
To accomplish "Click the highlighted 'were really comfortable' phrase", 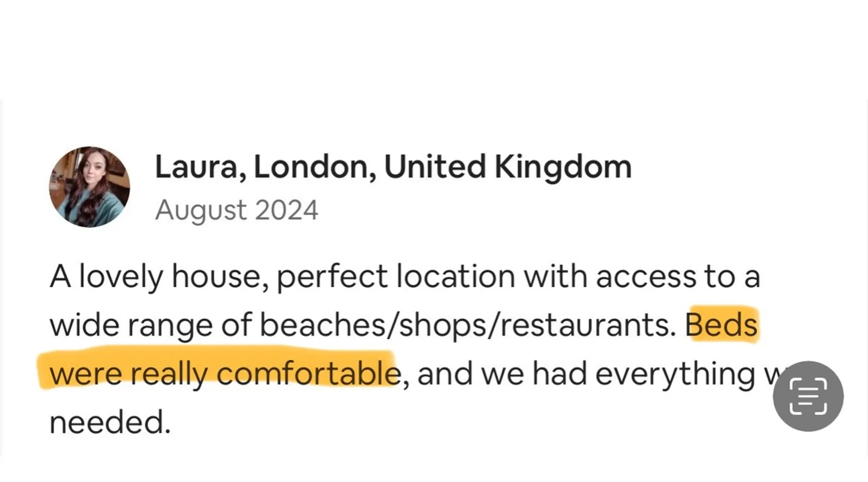I will (x=224, y=374).
